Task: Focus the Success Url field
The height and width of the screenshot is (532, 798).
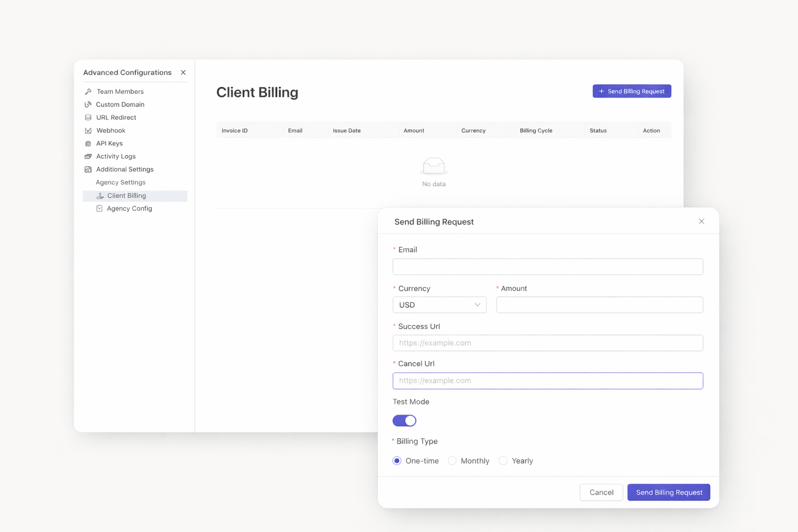Action: point(548,343)
